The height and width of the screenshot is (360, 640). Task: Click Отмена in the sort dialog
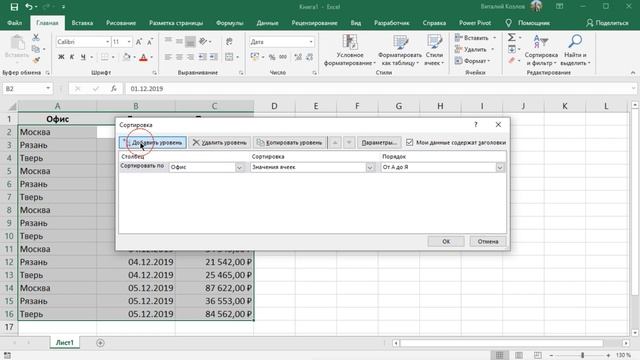click(x=488, y=241)
